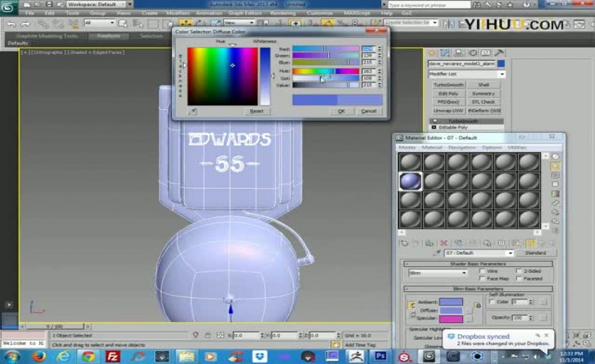Click Show Shaded Material in Viewport icon
This screenshot has width=595, height=364.
(x=516, y=243)
